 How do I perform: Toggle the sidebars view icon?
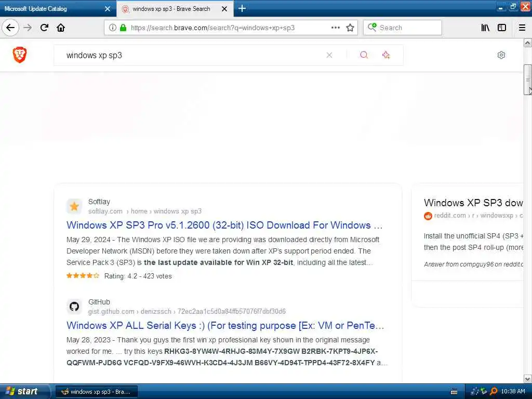tap(502, 28)
